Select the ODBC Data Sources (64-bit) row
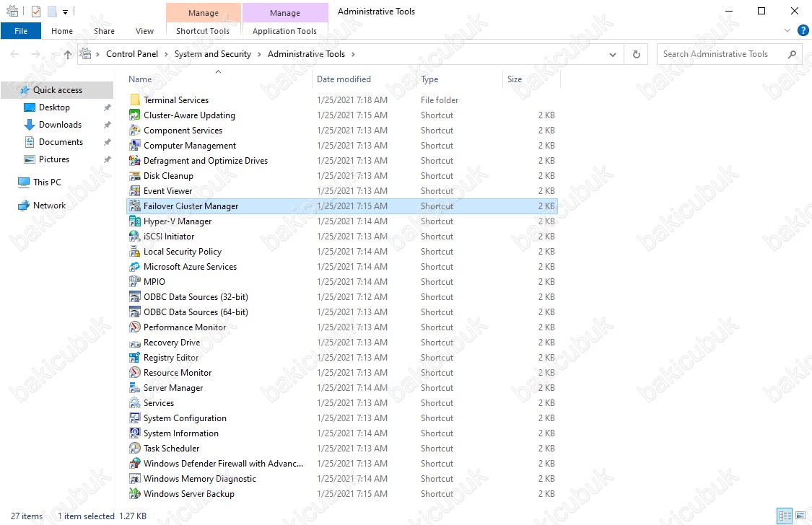 342,312
